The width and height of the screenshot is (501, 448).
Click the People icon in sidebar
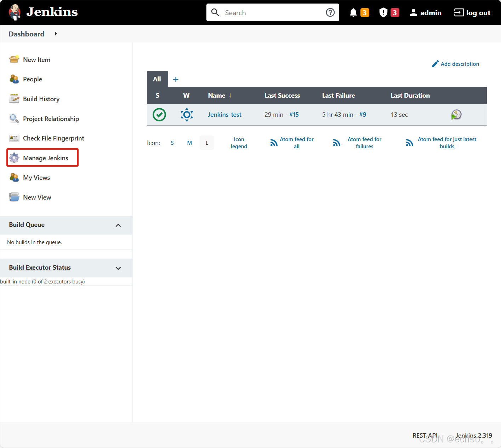[x=14, y=79]
